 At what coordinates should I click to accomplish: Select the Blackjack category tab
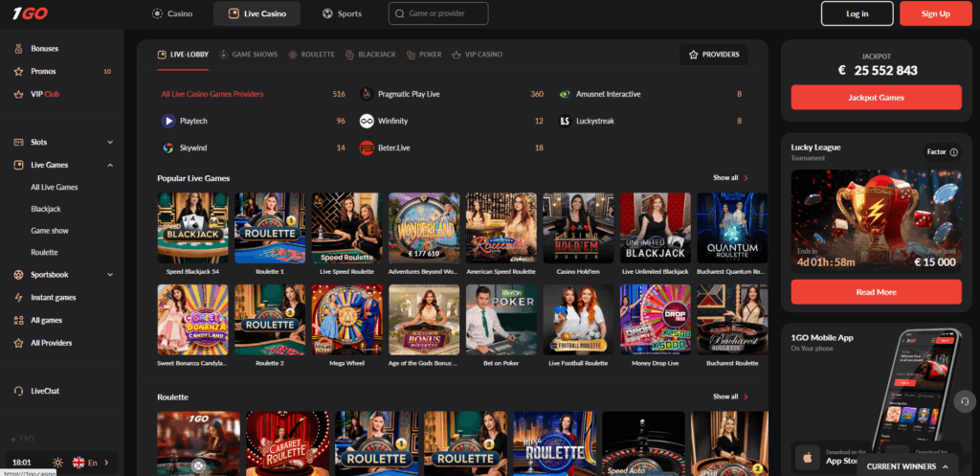370,55
